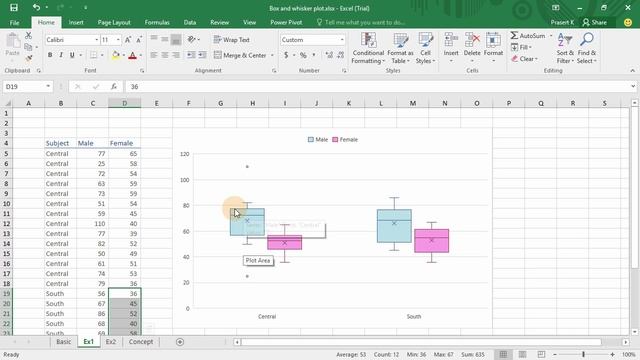This screenshot has height=360, width=640.
Task: Open Sort & Filter
Action: 565,49
